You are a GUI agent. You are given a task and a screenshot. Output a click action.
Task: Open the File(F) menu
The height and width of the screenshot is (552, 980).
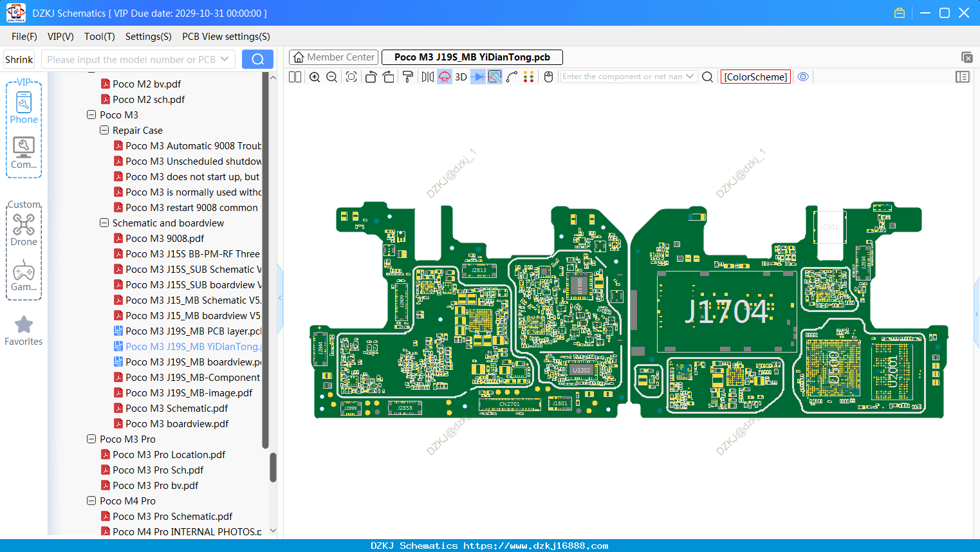pos(24,37)
